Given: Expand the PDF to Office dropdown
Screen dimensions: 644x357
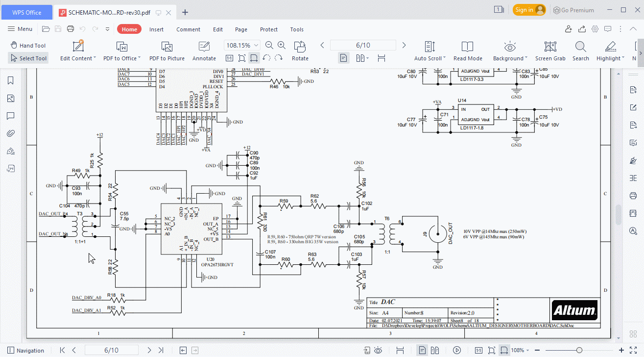Looking at the screenshot, I should coord(140,58).
